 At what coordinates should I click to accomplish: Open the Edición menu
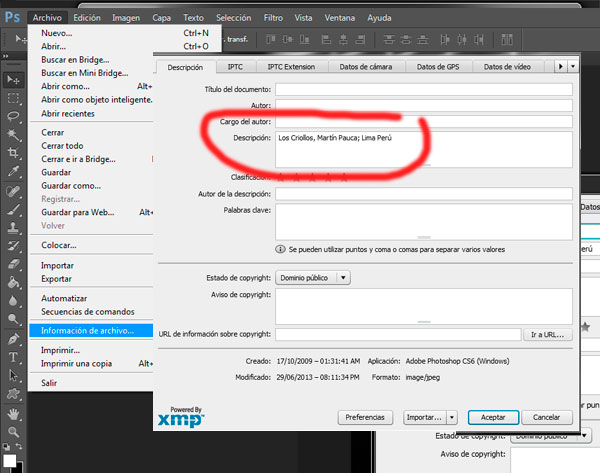[x=87, y=18]
